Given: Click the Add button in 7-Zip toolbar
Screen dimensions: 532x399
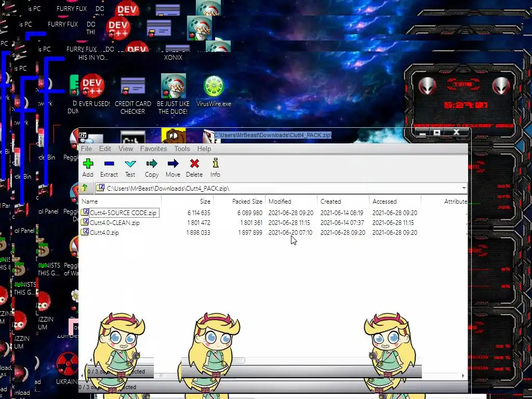Looking at the screenshot, I should [x=87, y=168].
